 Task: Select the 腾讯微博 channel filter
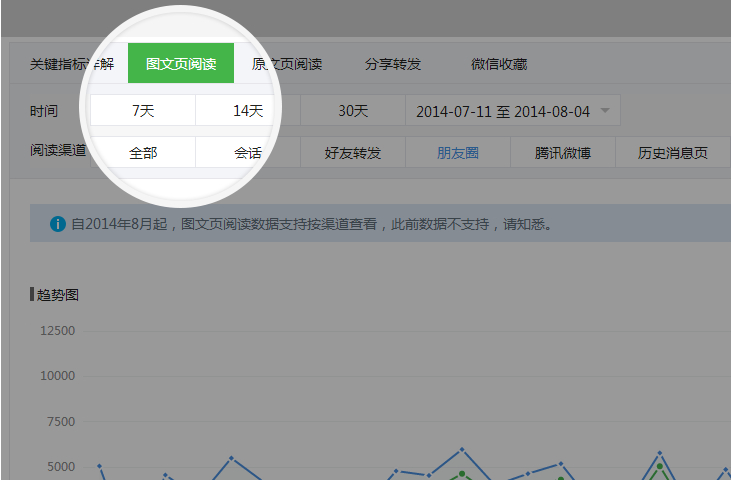point(563,152)
